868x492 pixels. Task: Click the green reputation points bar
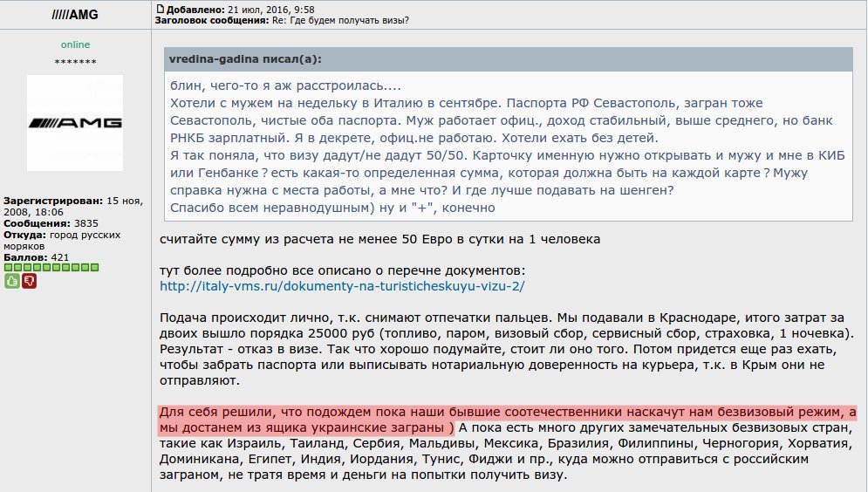click(51, 268)
